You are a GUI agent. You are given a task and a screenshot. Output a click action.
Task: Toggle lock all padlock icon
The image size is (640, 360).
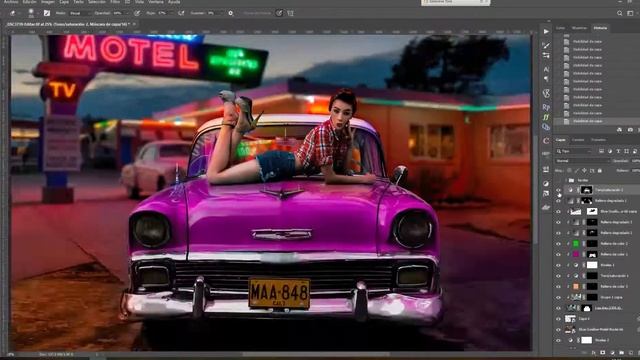coord(600,171)
